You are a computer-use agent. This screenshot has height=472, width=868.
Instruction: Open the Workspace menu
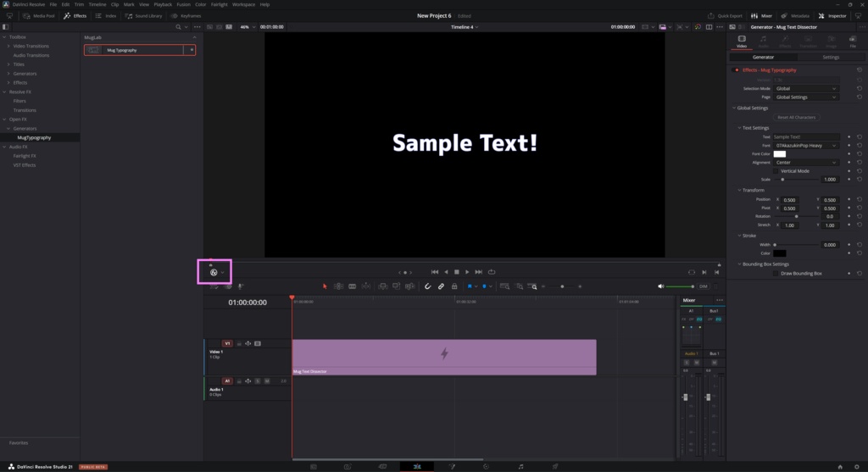tap(243, 4)
